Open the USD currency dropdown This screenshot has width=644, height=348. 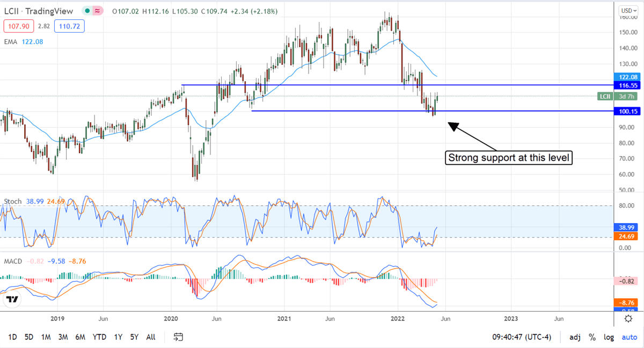point(628,9)
